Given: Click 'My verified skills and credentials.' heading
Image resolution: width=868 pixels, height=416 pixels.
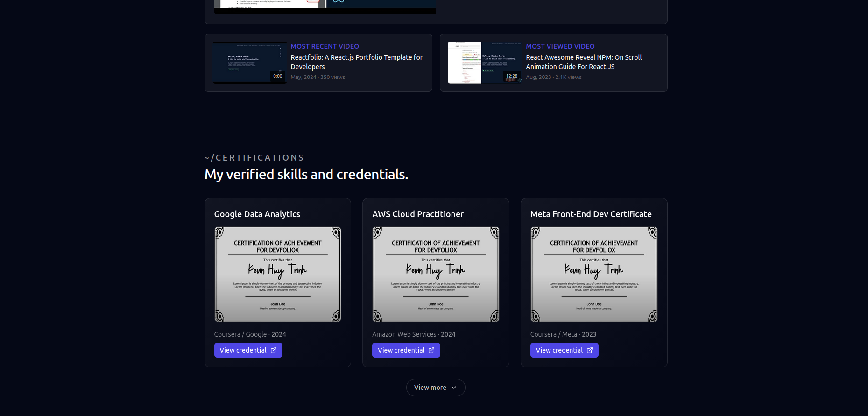Looking at the screenshot, I should pyautogui.click(x=306, y=174).
